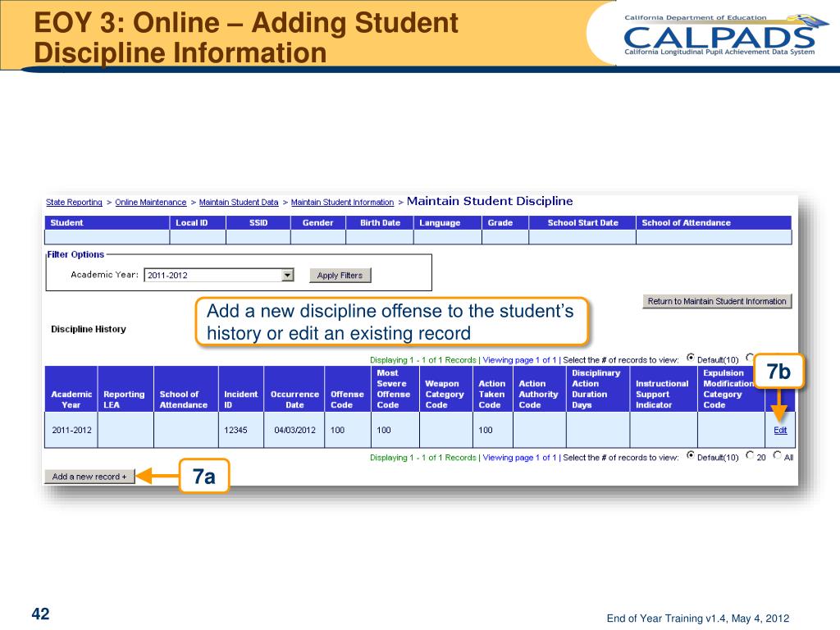Click the Local ID column header
This screenshot has height=630, width=840.
click(x=198, y=223)
